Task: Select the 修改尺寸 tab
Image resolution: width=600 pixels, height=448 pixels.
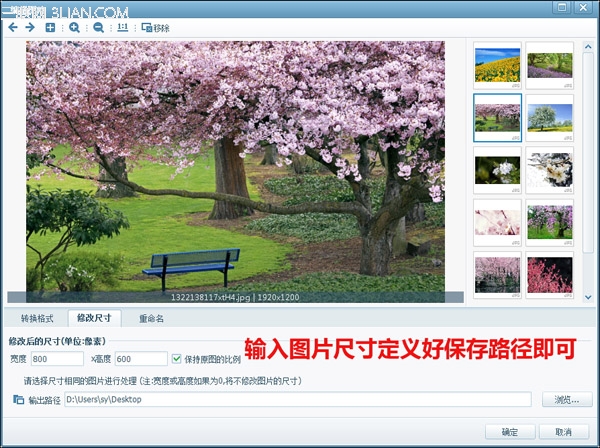Action: click(x=95, y=318)
